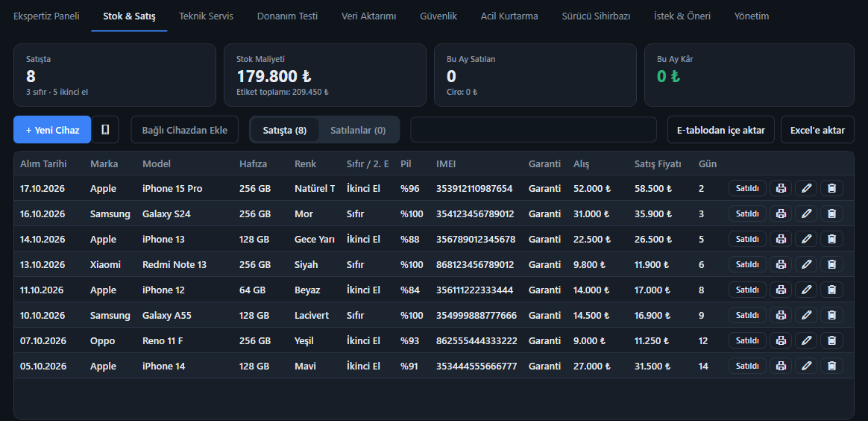This screenshot has height=421, width=868.
Task: Open the Sürücü Sihirbazı tab
Action: click(596, 16)
